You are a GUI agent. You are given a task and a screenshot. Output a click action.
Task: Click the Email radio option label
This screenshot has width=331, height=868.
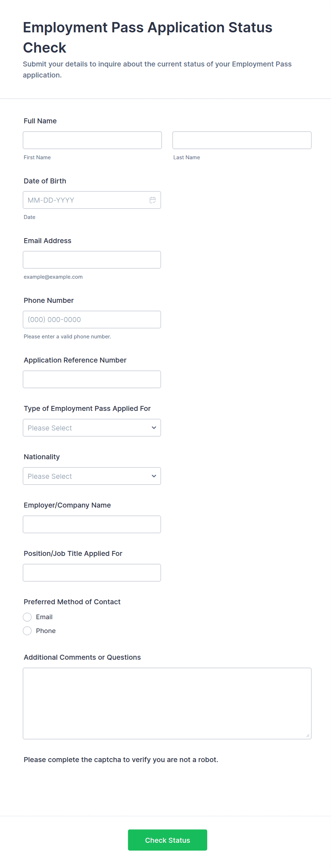44,617
